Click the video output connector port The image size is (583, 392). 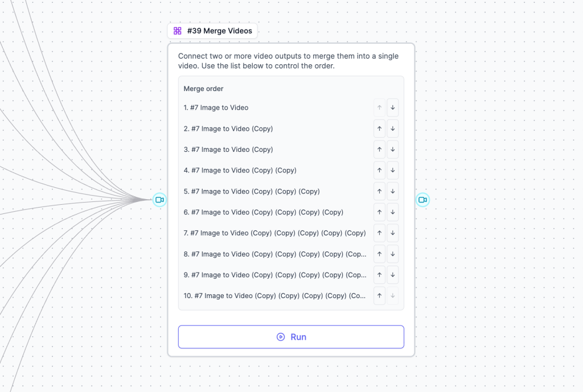[422, 200]
